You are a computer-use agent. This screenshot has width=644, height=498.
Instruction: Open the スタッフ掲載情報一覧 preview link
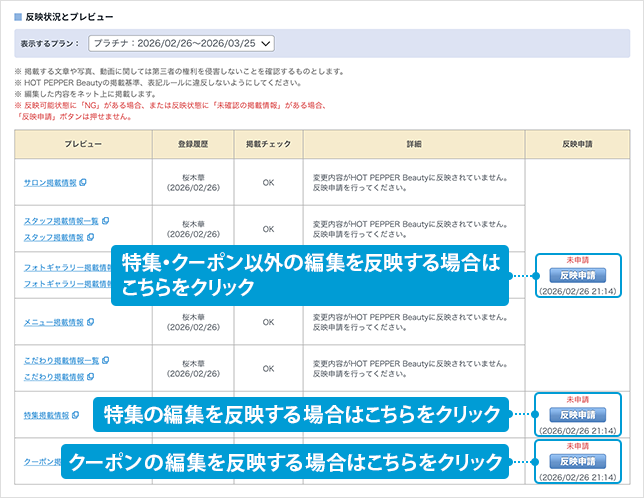(60, 220)
